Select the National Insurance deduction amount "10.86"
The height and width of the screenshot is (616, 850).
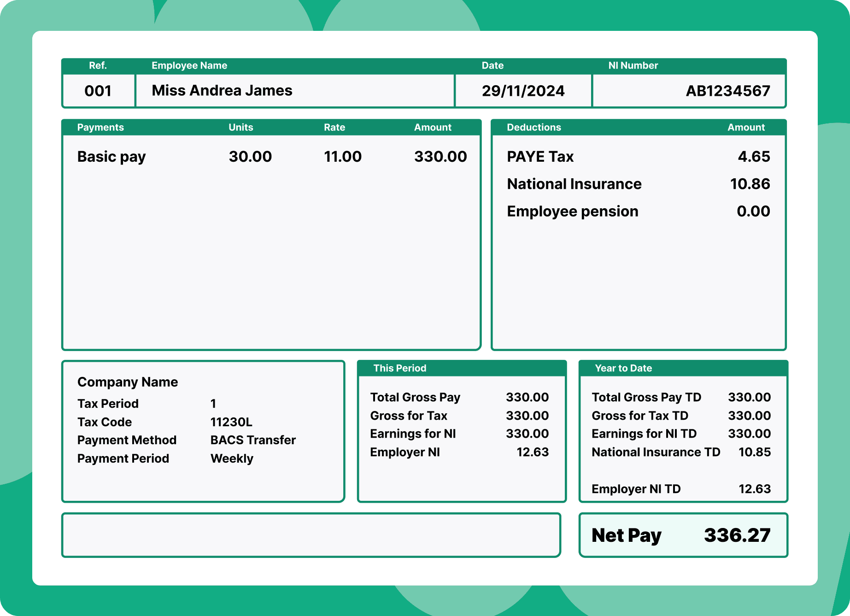tap(750, 184)
